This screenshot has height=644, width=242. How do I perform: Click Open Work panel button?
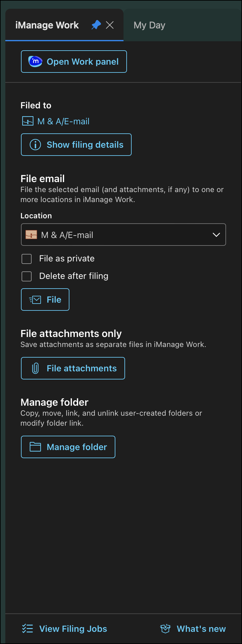tap(74, 62)
